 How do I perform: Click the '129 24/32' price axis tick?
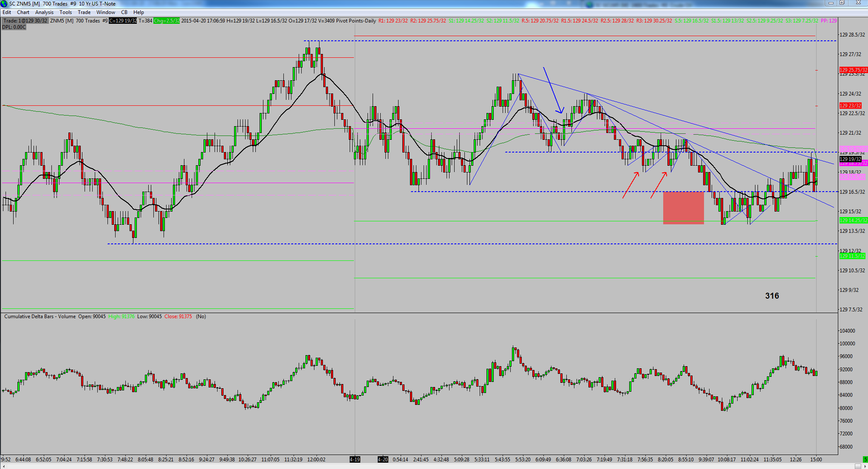(851, 94)
